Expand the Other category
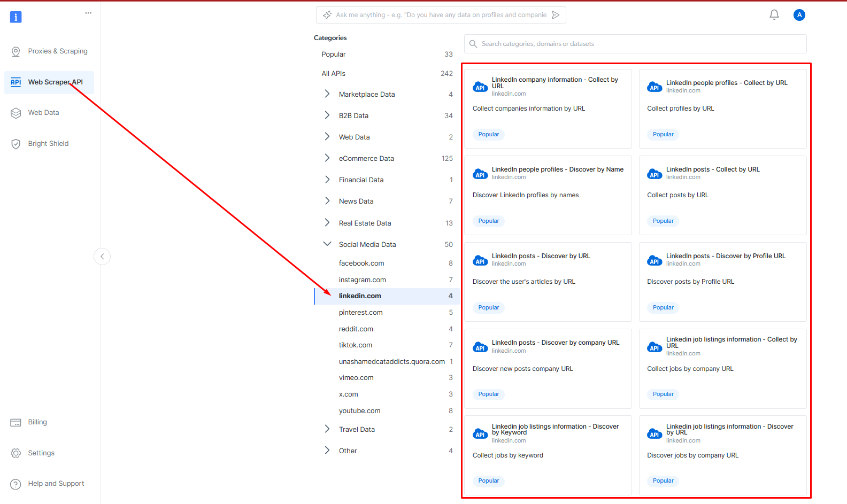This screenshot has width=847, height=504. tap(327, 451)
